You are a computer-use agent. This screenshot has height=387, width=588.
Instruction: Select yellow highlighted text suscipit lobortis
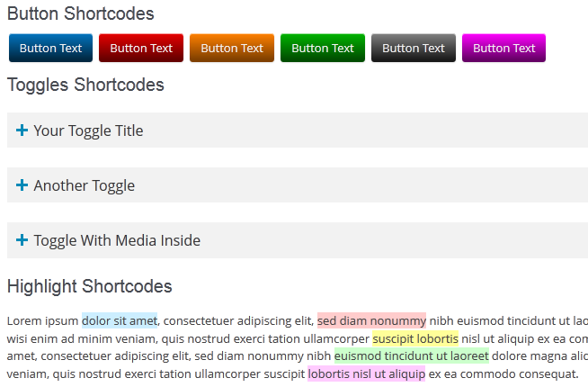click(x=415, y=338)
